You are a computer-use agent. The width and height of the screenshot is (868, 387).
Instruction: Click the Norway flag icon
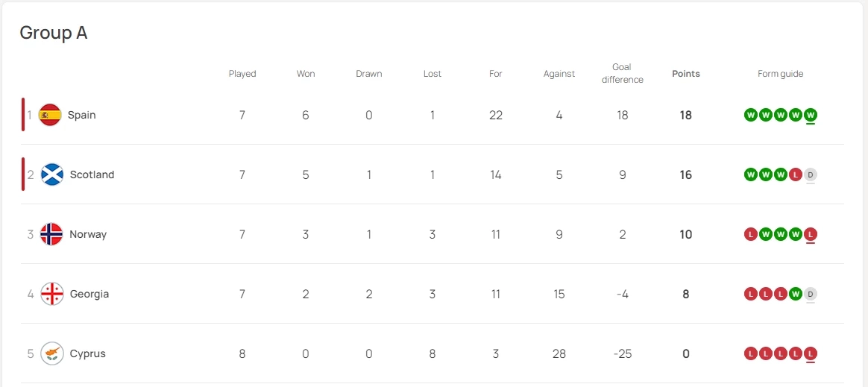pyautogui.click(x=51, y=234)
